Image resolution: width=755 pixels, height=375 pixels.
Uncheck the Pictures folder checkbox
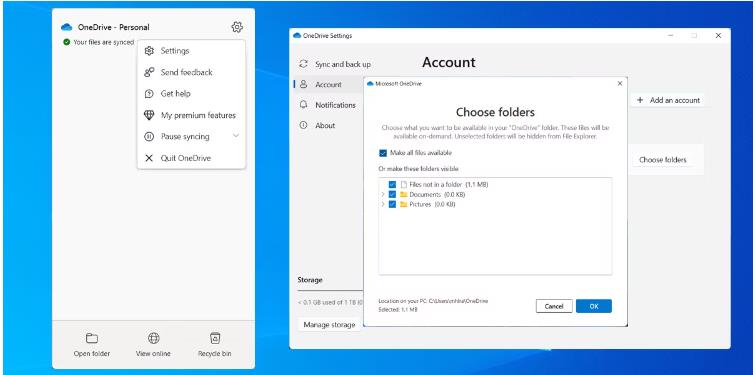pyautogui.click(x=392, y=204)
